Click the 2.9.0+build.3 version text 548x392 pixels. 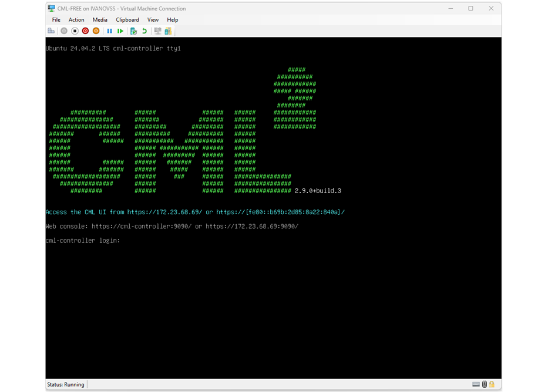(318, 191)
